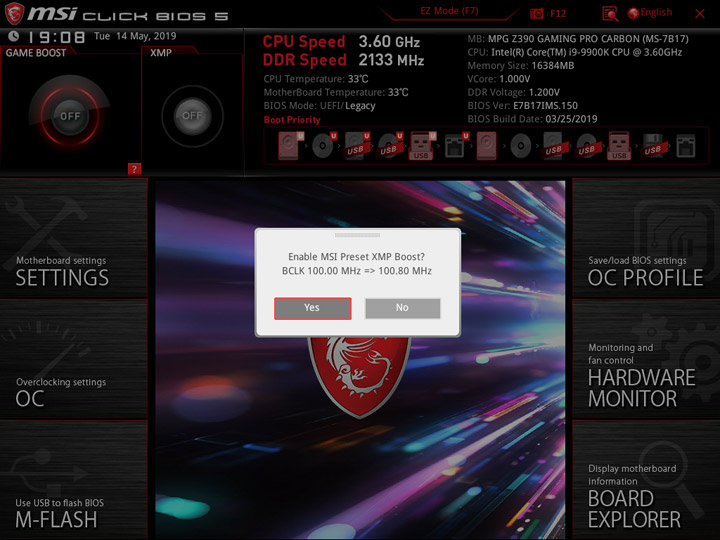720x540 pixels.
Task: Toggle the XMP OFF button
Action: tap(192, 116)
